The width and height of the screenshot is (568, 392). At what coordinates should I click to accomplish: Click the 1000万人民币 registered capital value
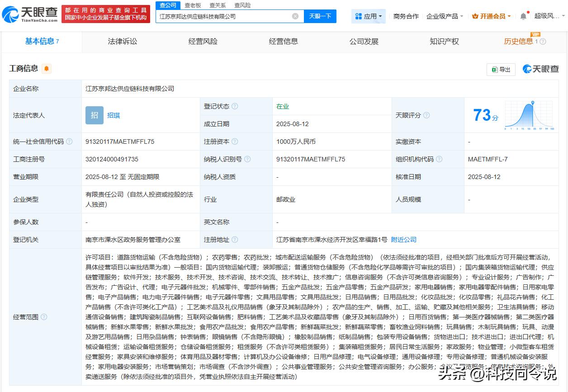pyautogui.click(x=296, y=142)
